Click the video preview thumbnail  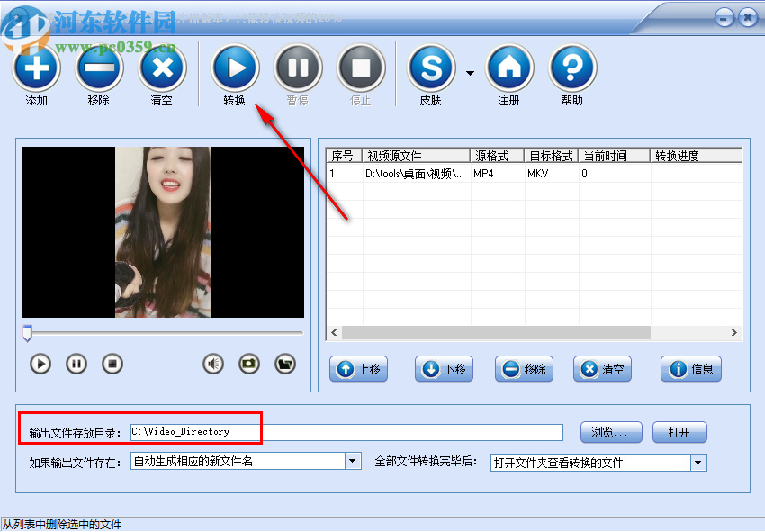163,232
